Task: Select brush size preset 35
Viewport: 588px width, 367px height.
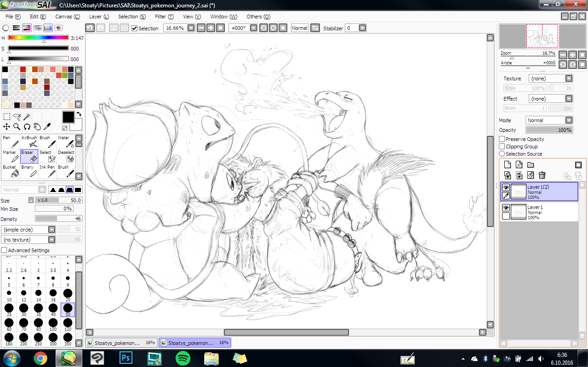Action: [38, 310]
